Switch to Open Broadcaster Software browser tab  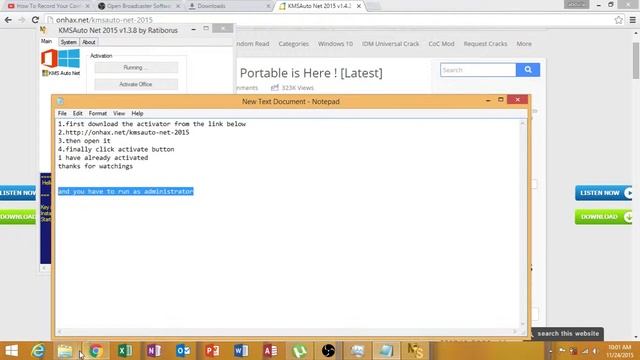click(139, 6)
